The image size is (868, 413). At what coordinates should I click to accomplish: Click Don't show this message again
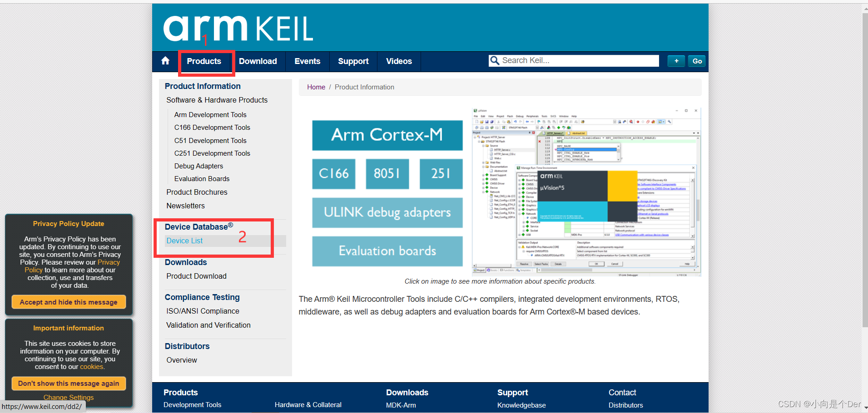click(69, 383)
